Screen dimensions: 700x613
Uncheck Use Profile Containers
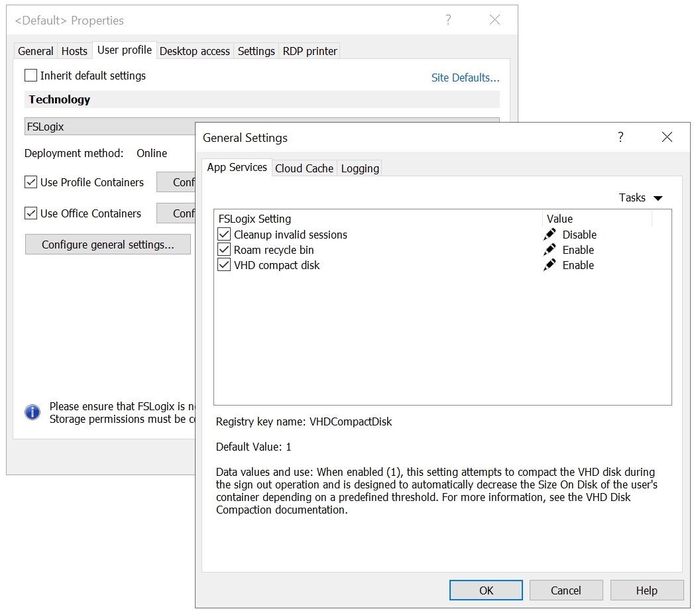(x=31, y=182)
